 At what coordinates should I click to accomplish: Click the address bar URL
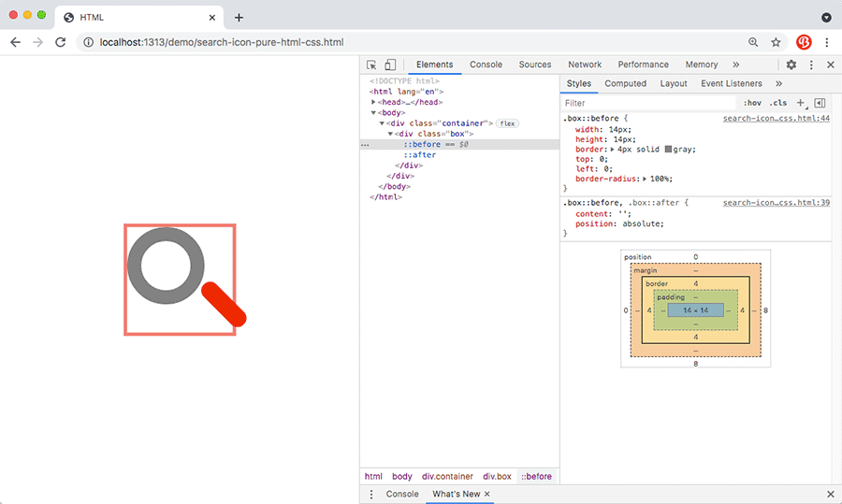[221, 42]
